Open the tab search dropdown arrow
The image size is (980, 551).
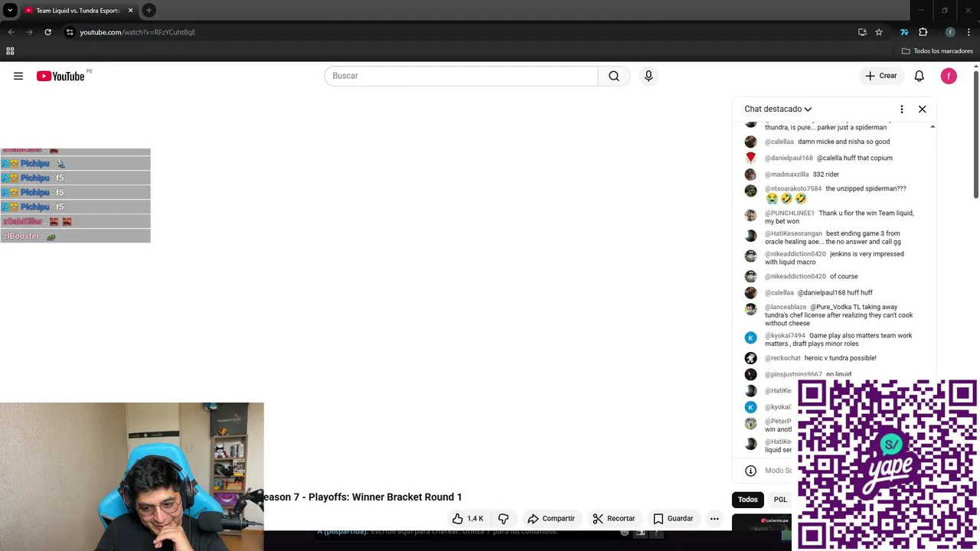coord(10,11)
